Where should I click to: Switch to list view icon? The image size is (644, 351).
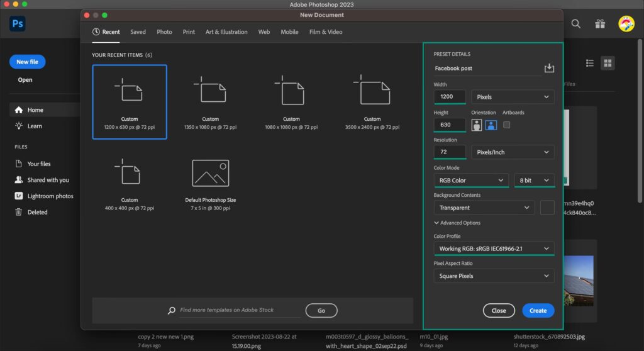tap(590, 63)
